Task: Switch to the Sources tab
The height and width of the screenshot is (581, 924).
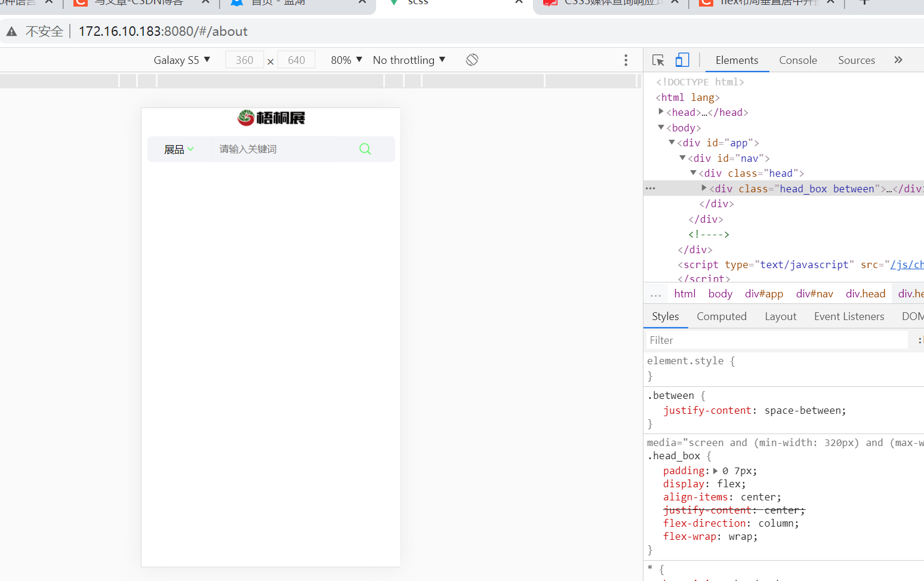Action: coord(857,60)
